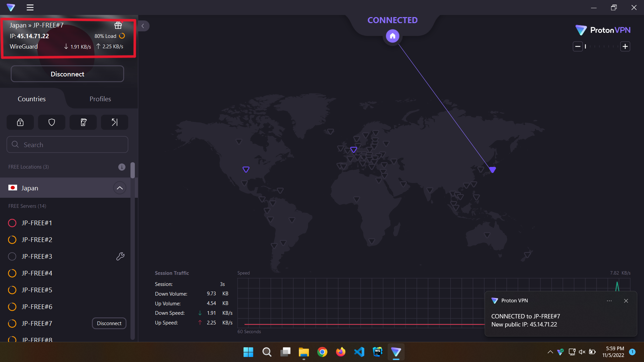The width and height of the screenshot is (644, 362).
Task: Click the FREE Locations info icon
Action: [122, 167]
